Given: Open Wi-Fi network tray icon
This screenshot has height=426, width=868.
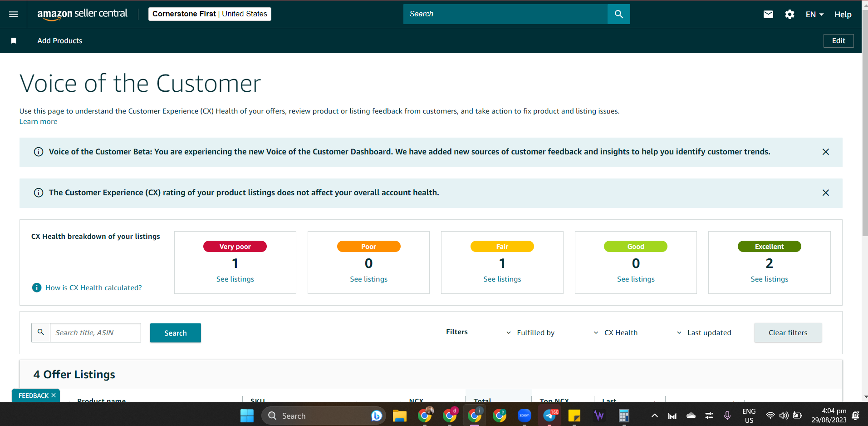Looking at the screenshot, I should [770, 416].
